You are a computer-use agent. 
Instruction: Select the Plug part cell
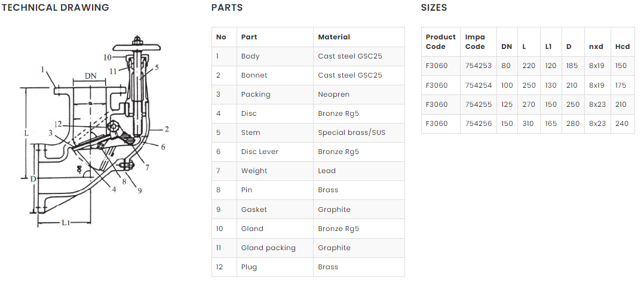point(248,267)
